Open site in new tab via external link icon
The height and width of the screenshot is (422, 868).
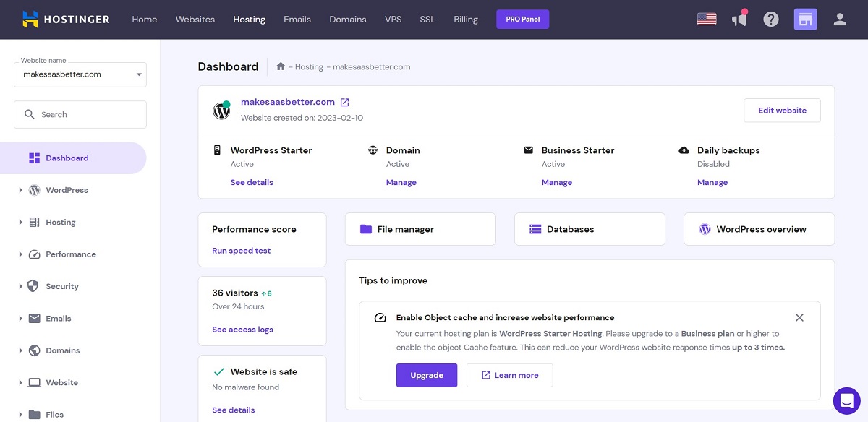tap(345, 102)
